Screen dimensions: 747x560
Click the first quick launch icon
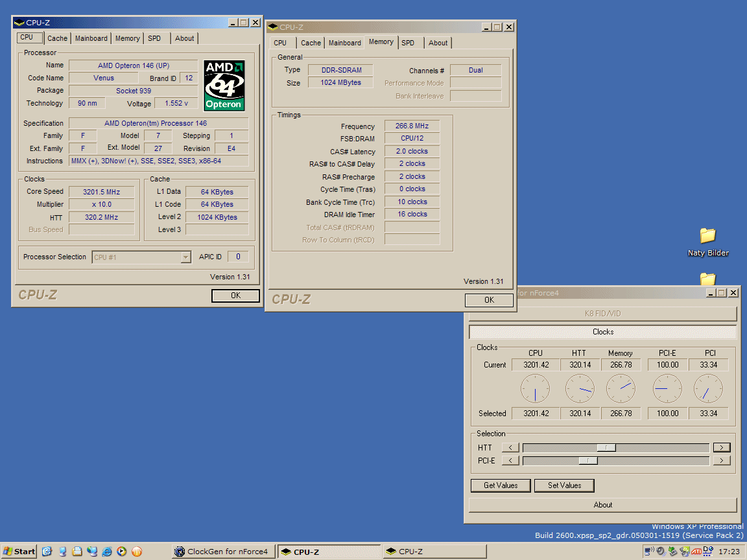click(47, 552)
